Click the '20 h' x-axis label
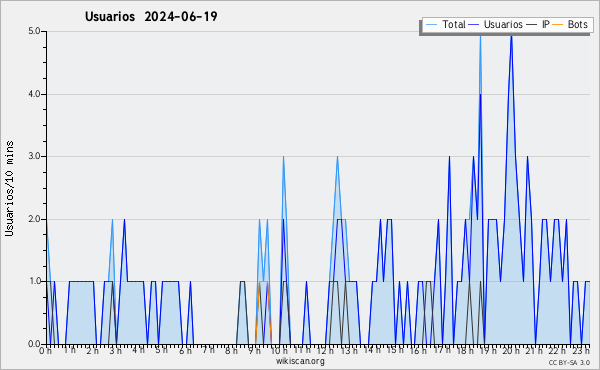Image resolution: width=600 pixels, height=370 pixels. 511,351
